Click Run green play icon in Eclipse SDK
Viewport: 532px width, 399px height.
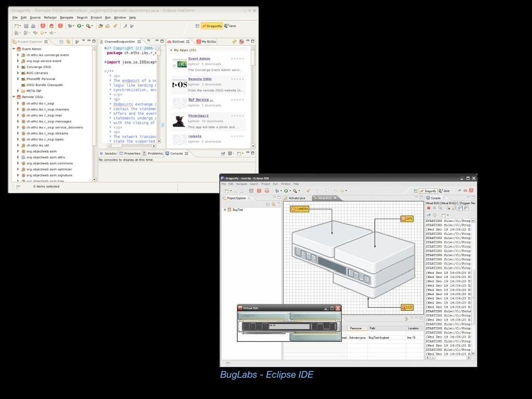[x=286, y=191]
